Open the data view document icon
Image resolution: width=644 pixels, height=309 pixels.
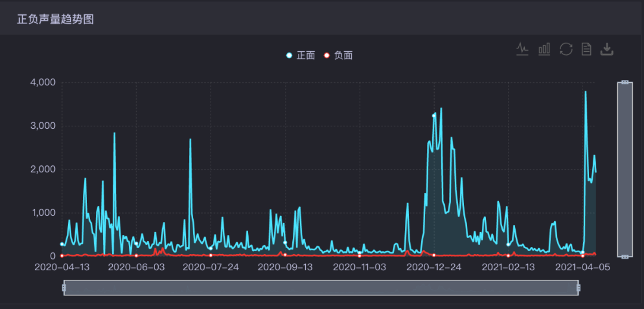click(x=587, y=49)
